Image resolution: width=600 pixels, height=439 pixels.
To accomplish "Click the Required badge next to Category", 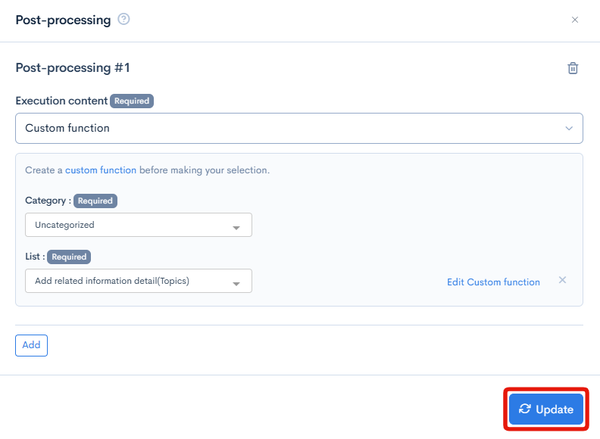I will [x=95, y=201].
